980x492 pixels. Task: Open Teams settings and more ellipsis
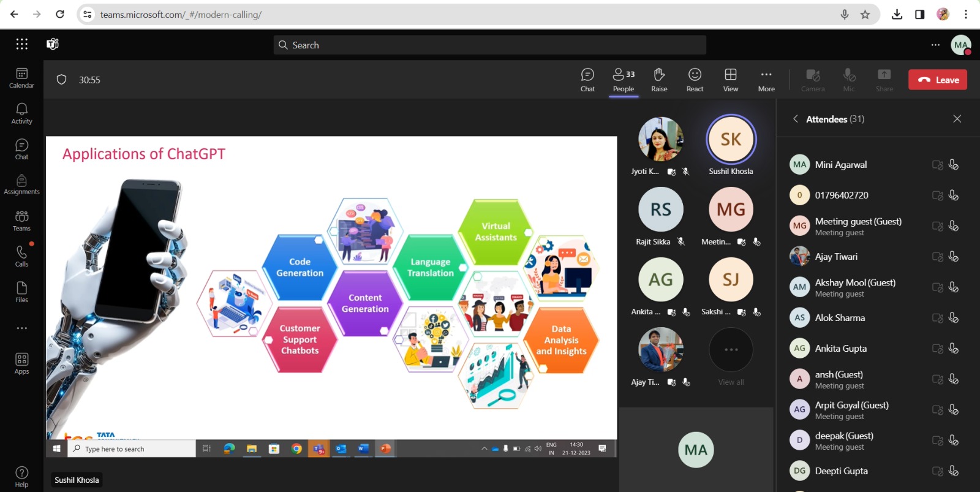(935, 45)
